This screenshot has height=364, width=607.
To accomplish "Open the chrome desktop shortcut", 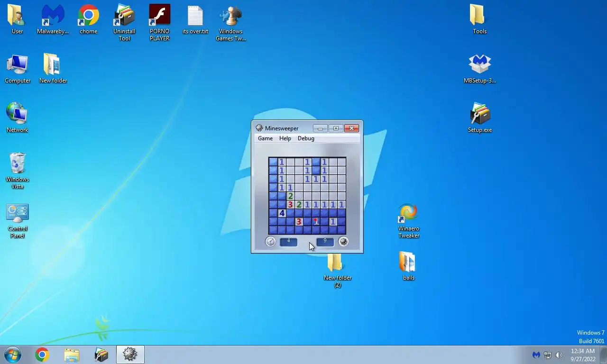I will (x=88, y=19).
